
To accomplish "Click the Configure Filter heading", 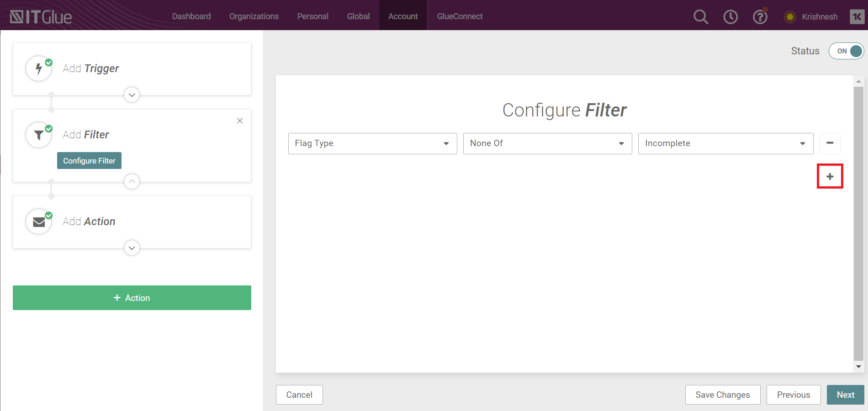I will (565, 110).
